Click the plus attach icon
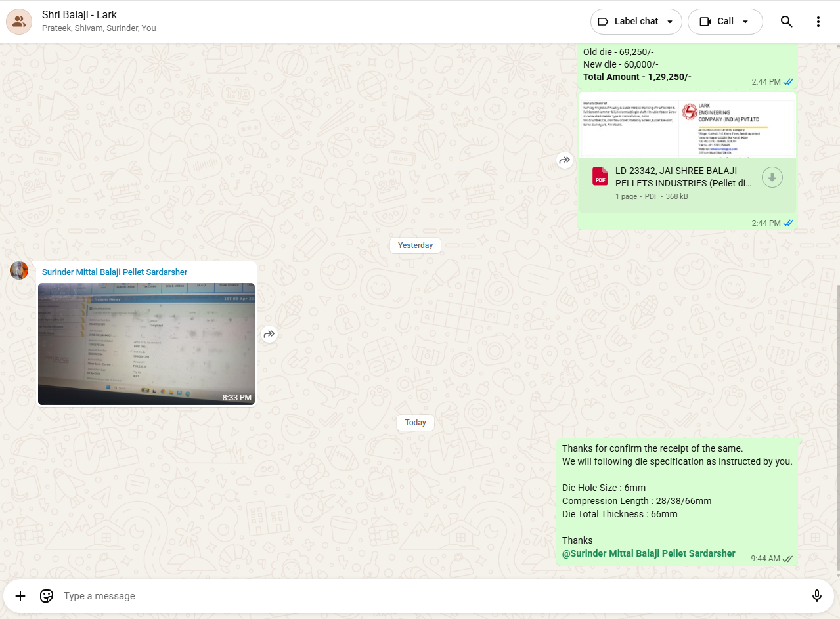840x619 pixels. [x=20, y=596]
